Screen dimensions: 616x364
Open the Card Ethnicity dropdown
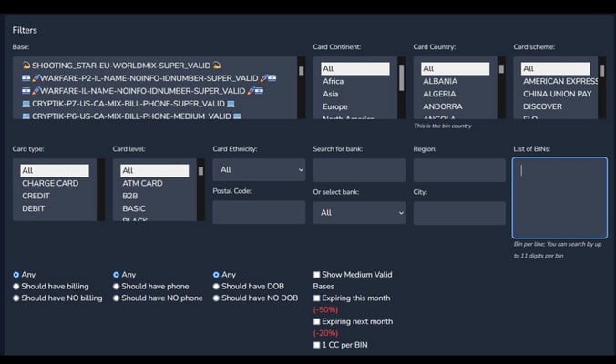coord(259,170)
